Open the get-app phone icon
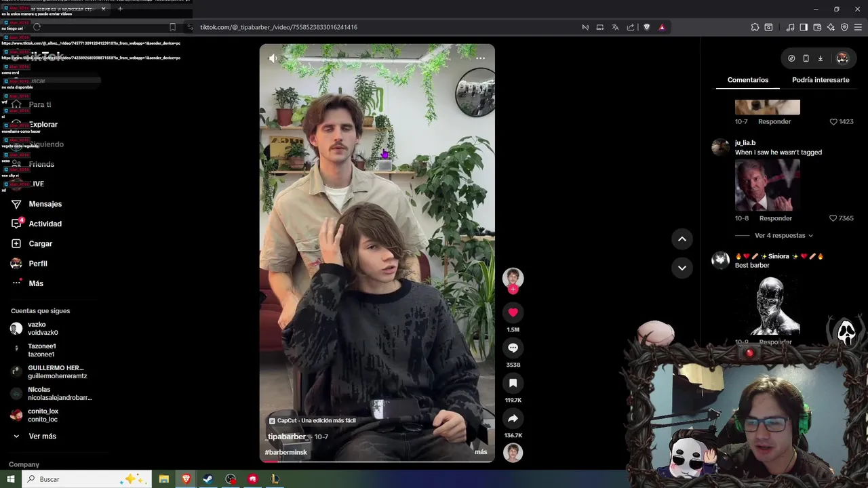 [x=806, y=58]
